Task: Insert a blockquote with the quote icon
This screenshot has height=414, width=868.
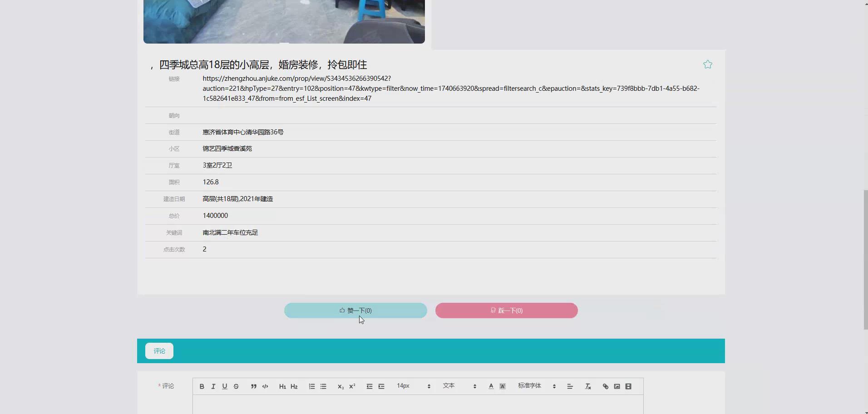Action: point(253,386)
